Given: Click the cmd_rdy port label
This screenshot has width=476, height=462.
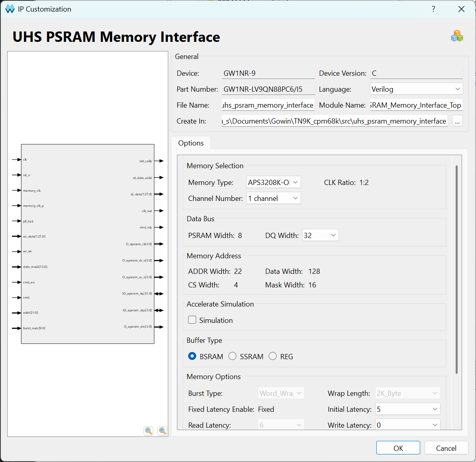Looking at the screenshot, I should (146, 227).
